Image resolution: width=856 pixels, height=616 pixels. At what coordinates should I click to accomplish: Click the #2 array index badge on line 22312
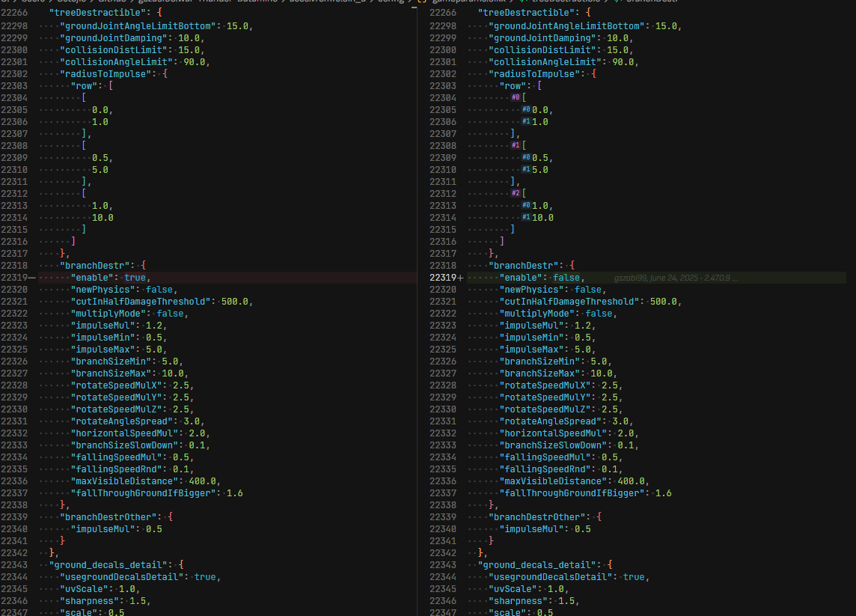tap(516, 193)
